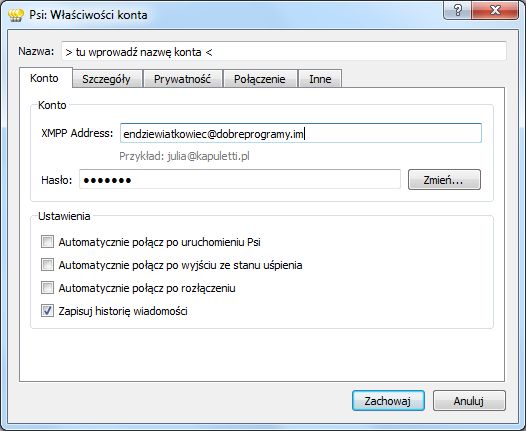Click the Hasło label
This screenshot has height=431, width=526.
tap(57, 180)
